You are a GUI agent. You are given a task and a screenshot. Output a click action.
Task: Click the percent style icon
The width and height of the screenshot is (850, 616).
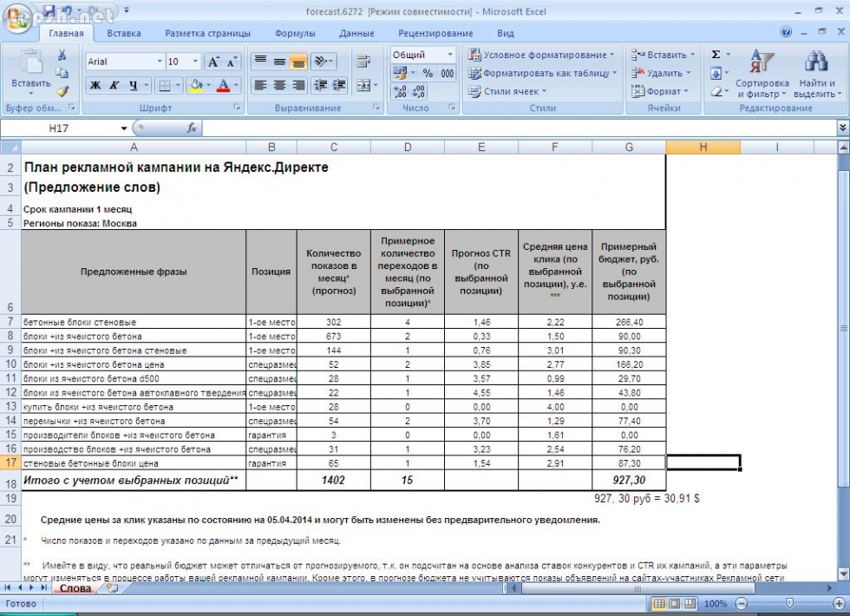coord(428,74)
